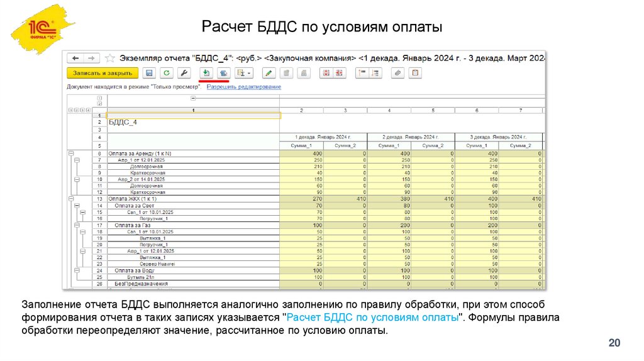Collapse the 'Оплата ЖКХ (1 к 1)' group
Screen dimensions: 644x361
coord(71,199)
